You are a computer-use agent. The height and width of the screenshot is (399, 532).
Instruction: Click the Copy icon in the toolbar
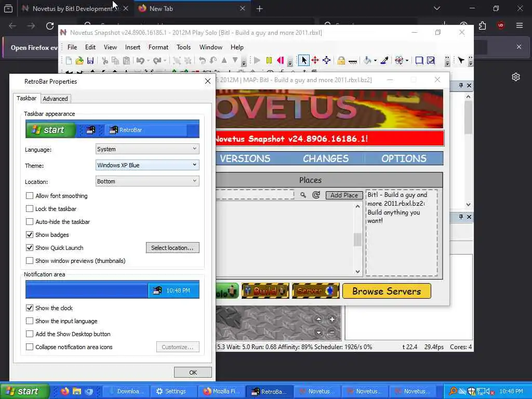[x=115, y=61]
